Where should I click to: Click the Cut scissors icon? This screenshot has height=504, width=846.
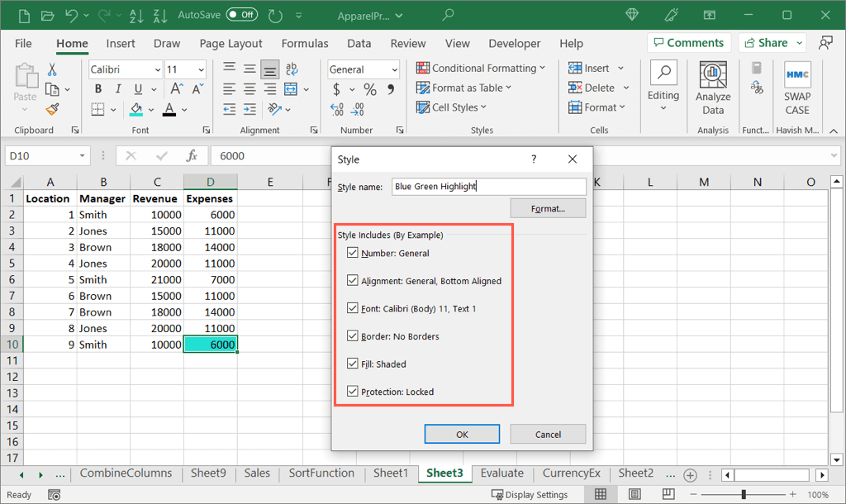click(53, 69)
